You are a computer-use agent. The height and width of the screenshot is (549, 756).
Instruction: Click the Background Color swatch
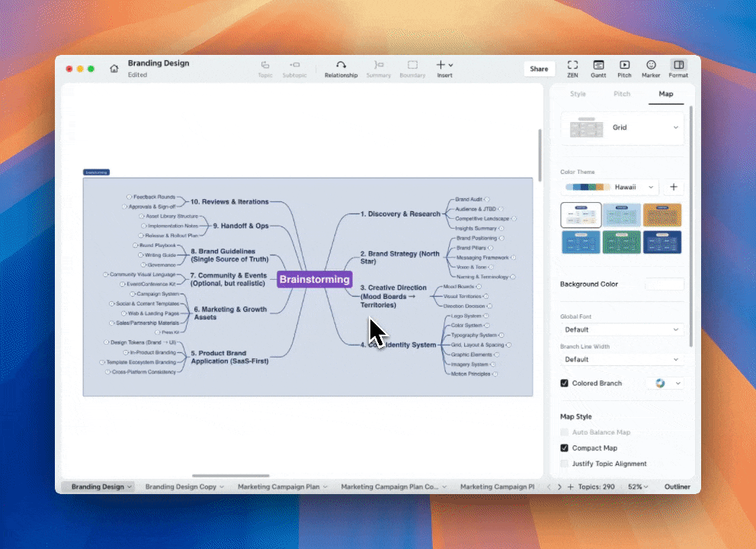click(x=664, y=284)
